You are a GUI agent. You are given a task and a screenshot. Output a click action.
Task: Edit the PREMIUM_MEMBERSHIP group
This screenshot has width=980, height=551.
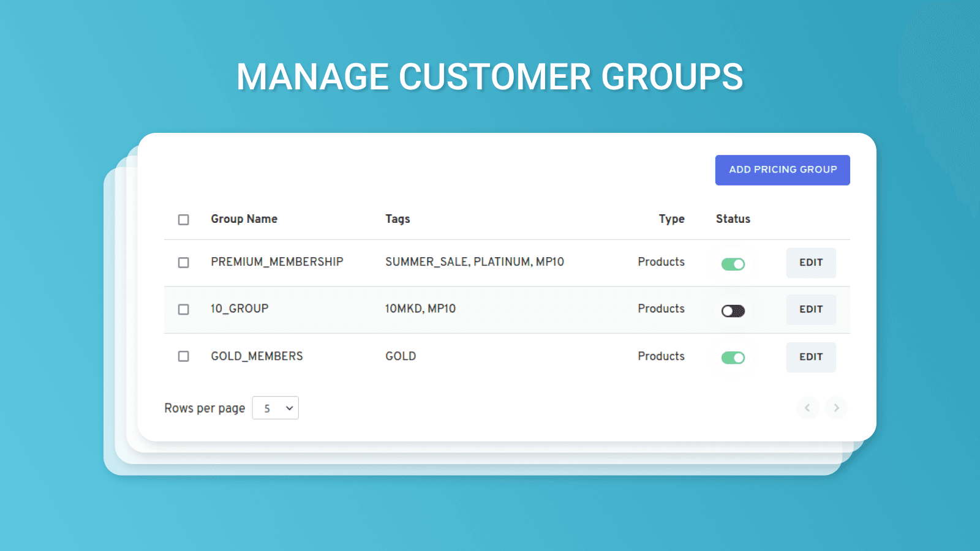point(811,263)
